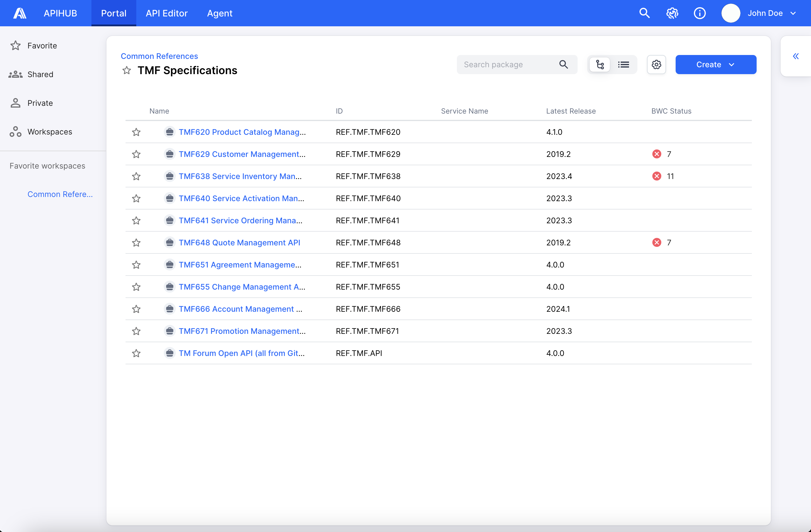This screenshot has width=811, height=532.
Task: Star the TMF Specifications group title
Action: click(127, 71)
